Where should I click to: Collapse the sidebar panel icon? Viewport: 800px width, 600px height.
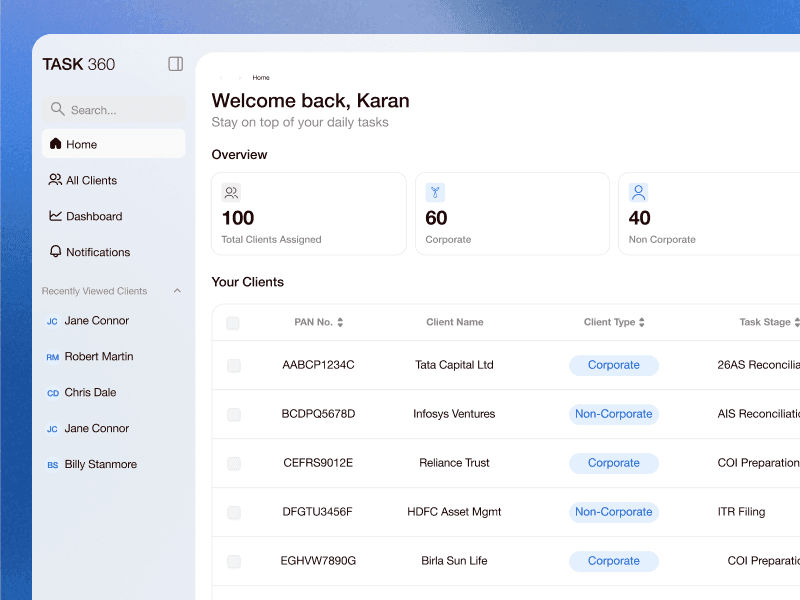click(x=176, y=64)
